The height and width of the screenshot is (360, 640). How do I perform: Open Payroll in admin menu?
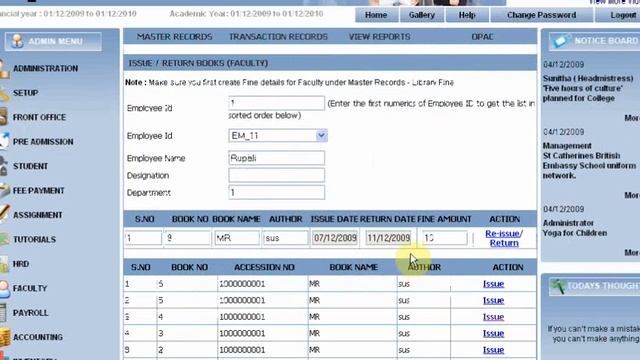pyautogui.click(x=31, y=313)
